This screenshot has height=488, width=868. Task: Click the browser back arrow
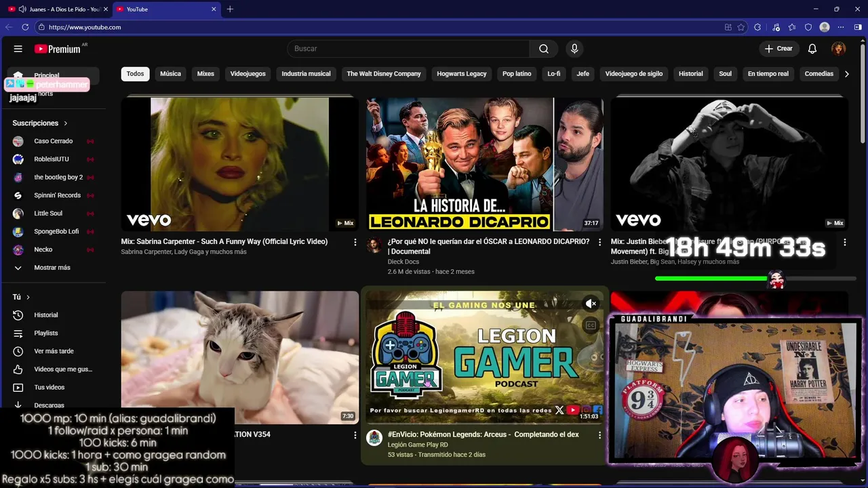[9, 27]
